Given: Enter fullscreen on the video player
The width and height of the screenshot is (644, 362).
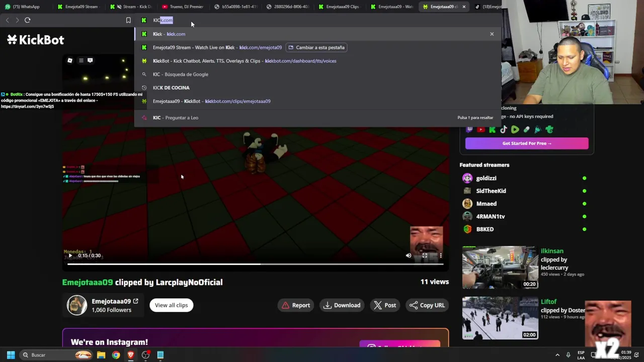Looking at the screenshot, I should point(425,255).
